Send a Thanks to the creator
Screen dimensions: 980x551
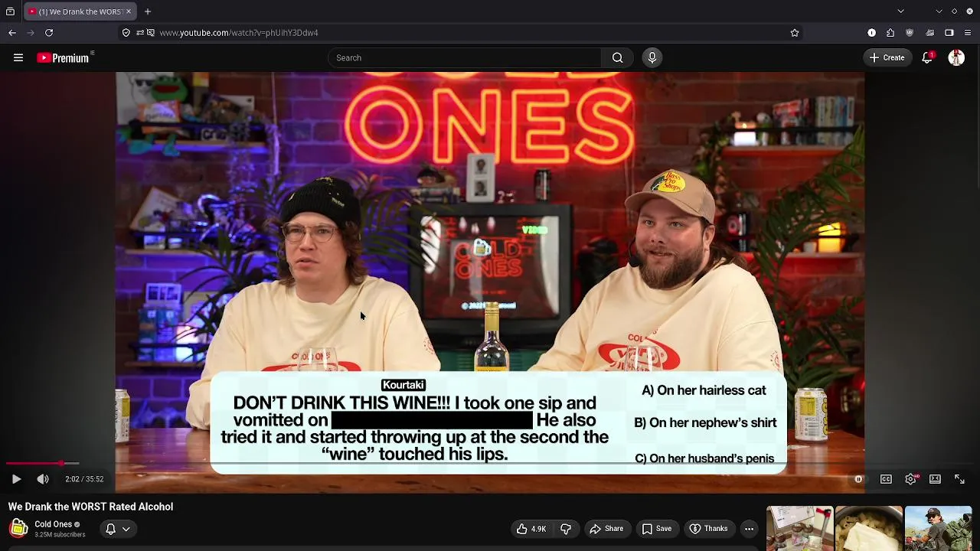(708, 529)
